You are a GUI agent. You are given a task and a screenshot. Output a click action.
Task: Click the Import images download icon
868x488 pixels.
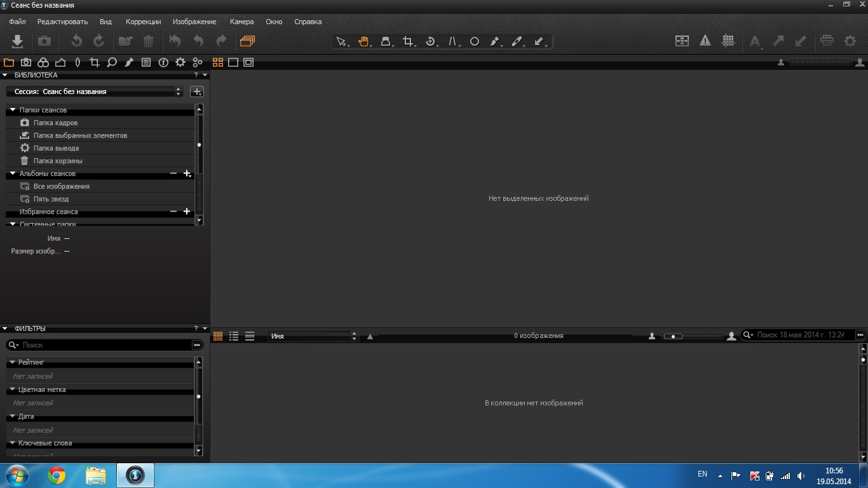(18, 41)
